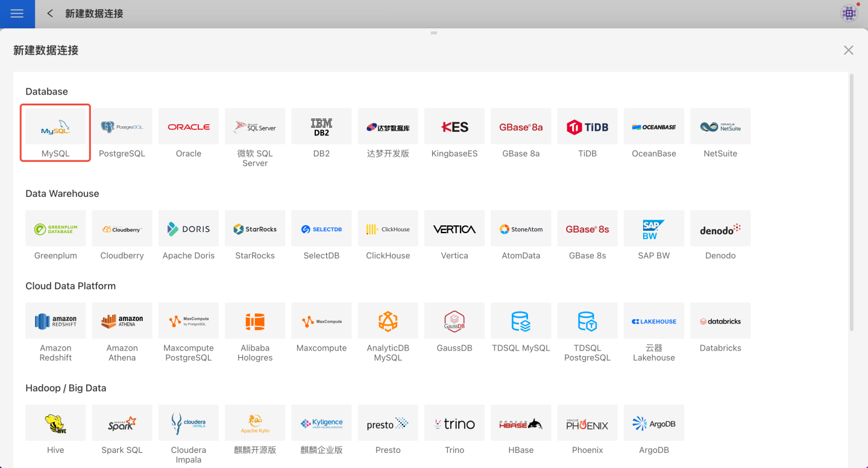Select the Spark SQL connector
Image resolution: width=868 pixels, height=468 pixels.
pos(122,423)
